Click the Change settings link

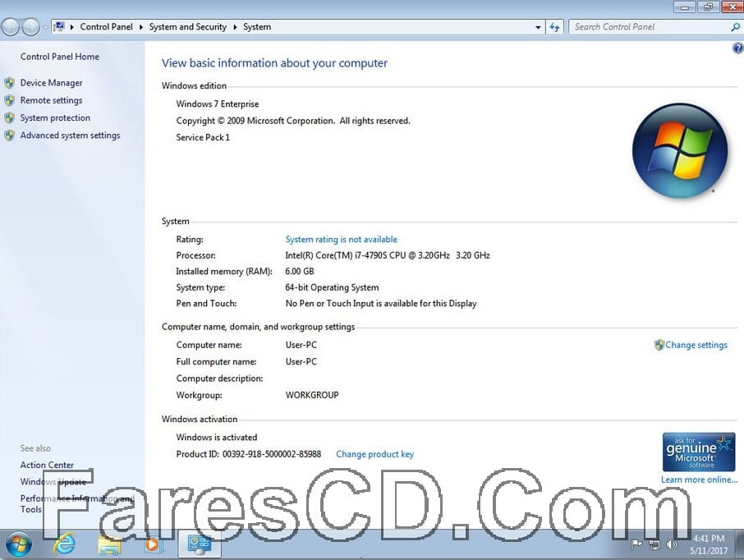tap(696, 345)
